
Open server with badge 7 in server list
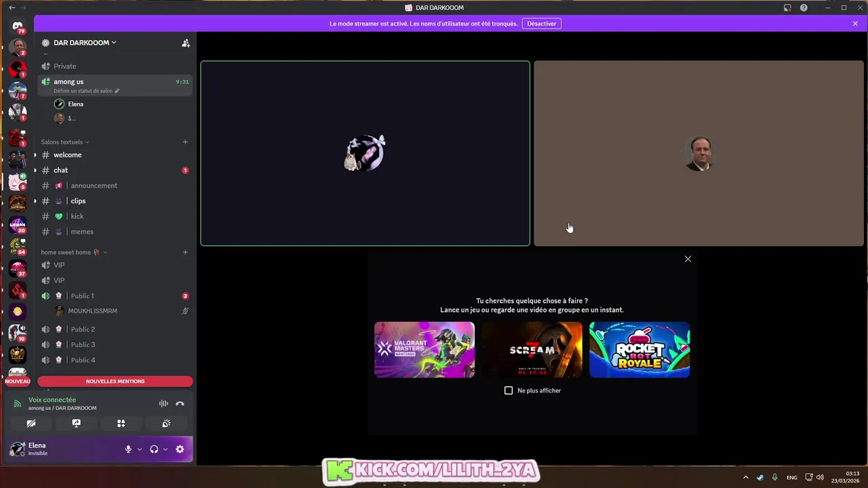coord(18,91)
